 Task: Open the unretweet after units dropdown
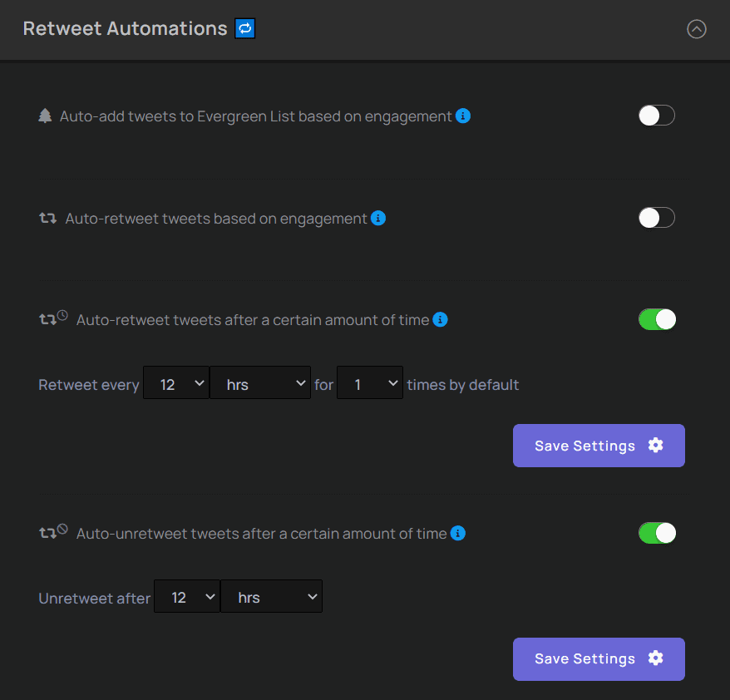[x=271, y=596]
